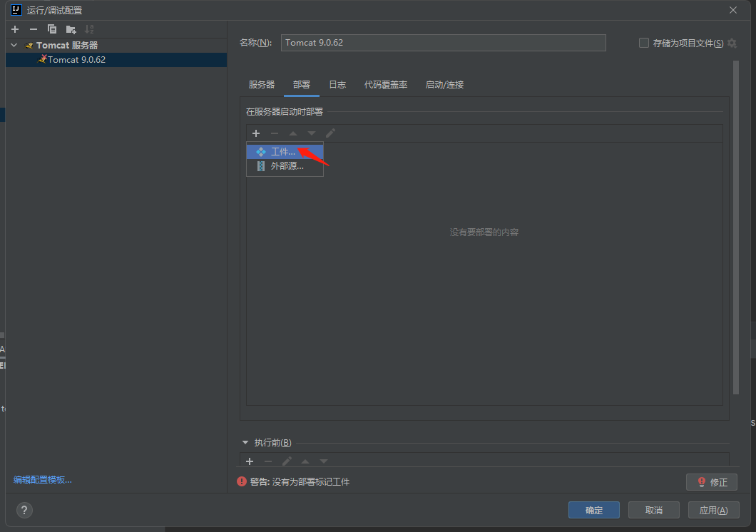The image size is (756, 532).
Task: Move before-launch task up
Action: point(305,461)
